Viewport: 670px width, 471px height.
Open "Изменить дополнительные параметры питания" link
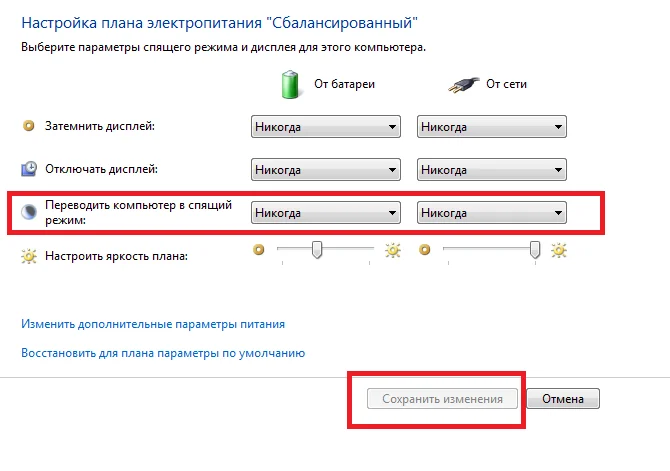(x=153, y=324)
